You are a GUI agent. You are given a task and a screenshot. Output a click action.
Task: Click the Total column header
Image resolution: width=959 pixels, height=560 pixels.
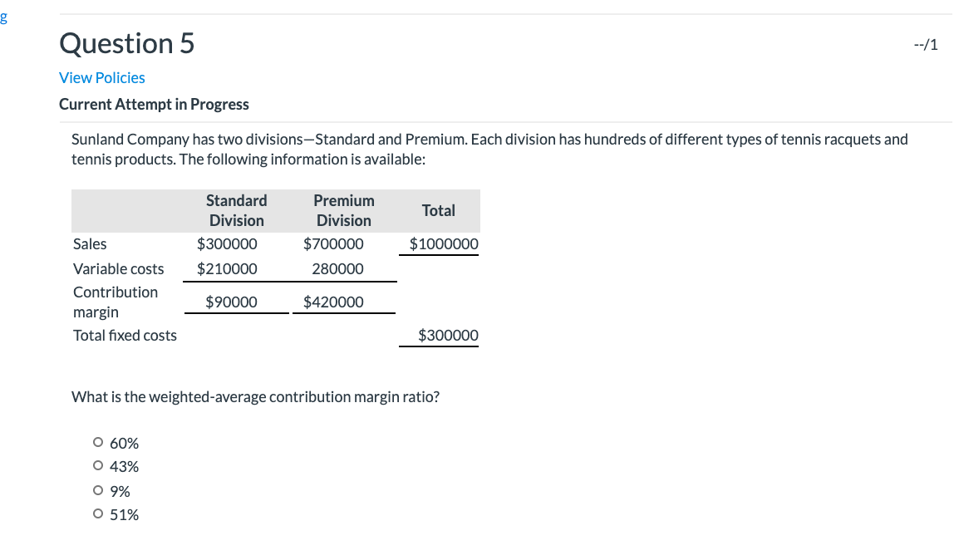pyautogui.click(x=439, y=210)
